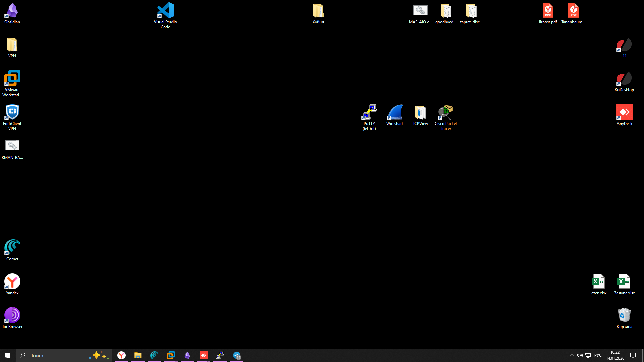Click the Поиск taskbar search field

(64, 355)
